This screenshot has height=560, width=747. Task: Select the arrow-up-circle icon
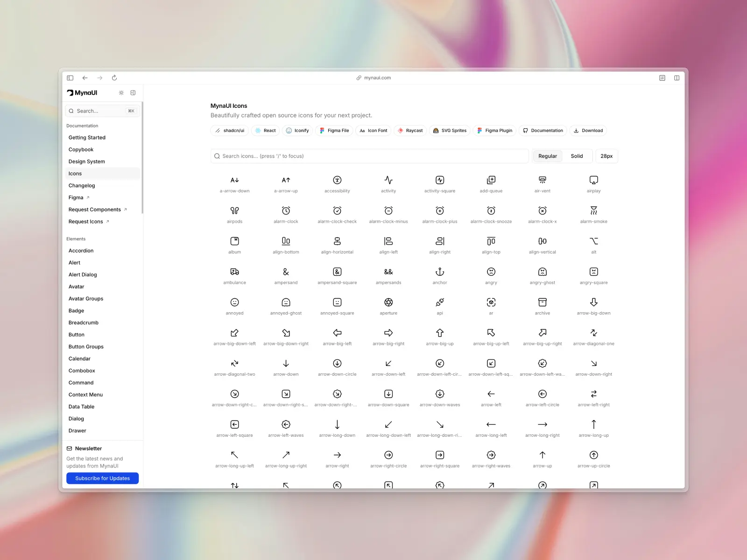(594, 455)
